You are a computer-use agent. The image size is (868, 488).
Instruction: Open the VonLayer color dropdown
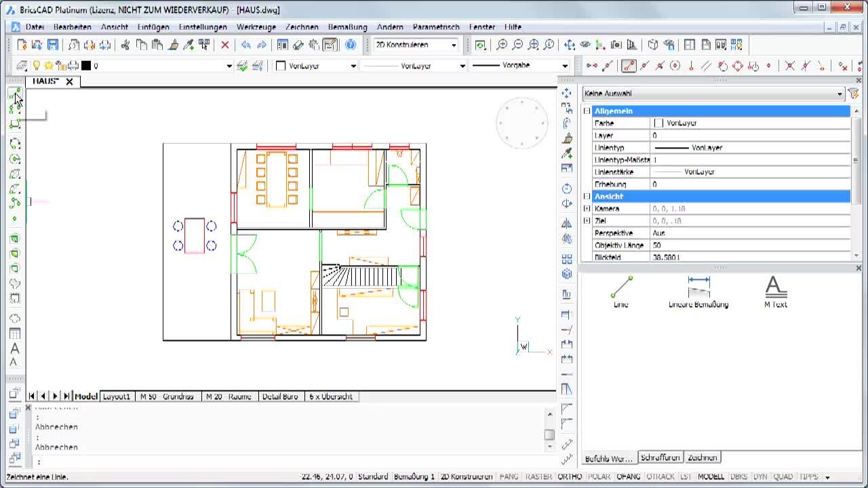pyautogui.click(x=353, y=66)
